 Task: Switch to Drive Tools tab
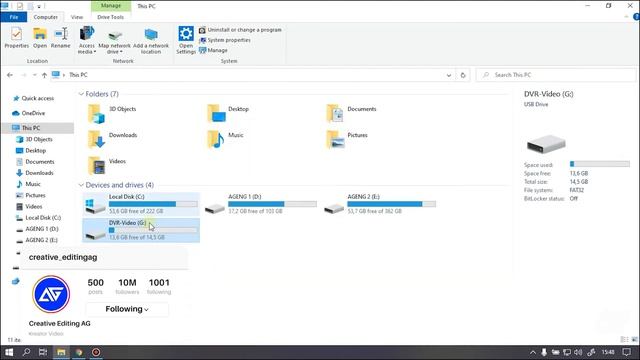point(110,17)
